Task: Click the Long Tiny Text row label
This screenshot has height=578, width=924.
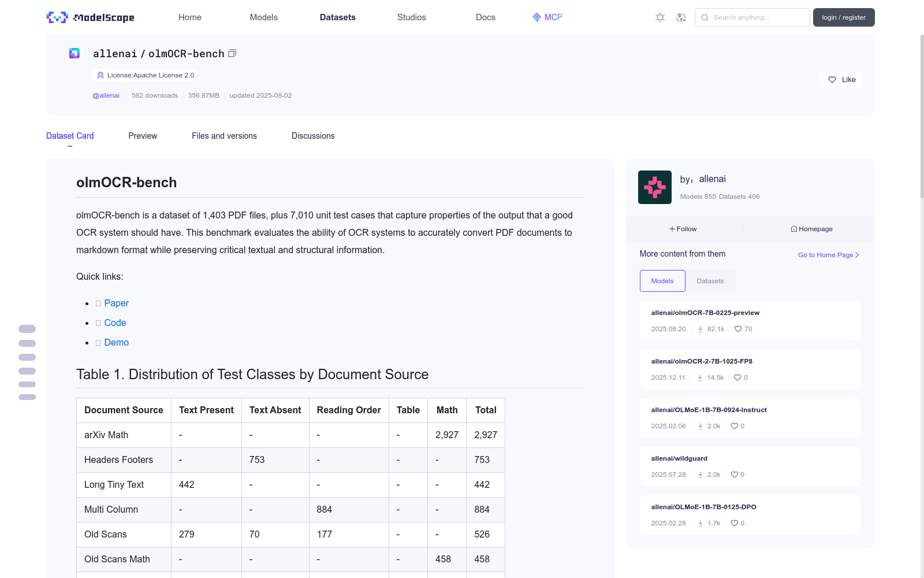Action: [x=114, y=485]
